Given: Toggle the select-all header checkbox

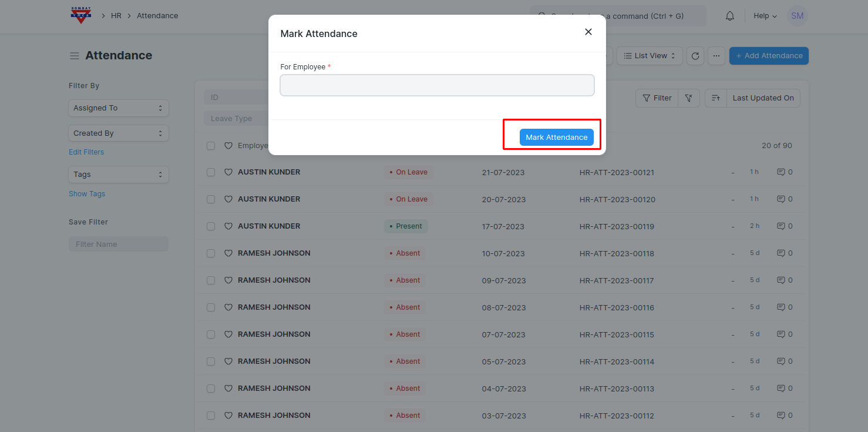Looking at the screenshot, I should [211, 146].
